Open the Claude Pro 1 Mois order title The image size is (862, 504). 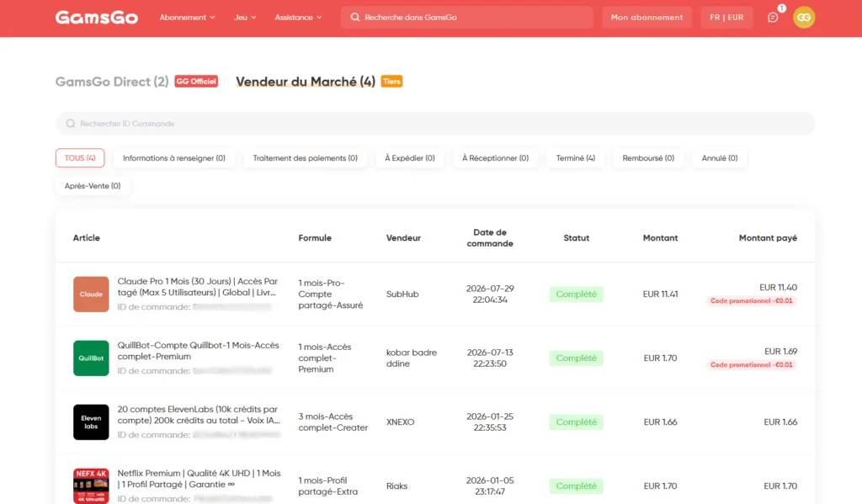click(x=197, y=287)
